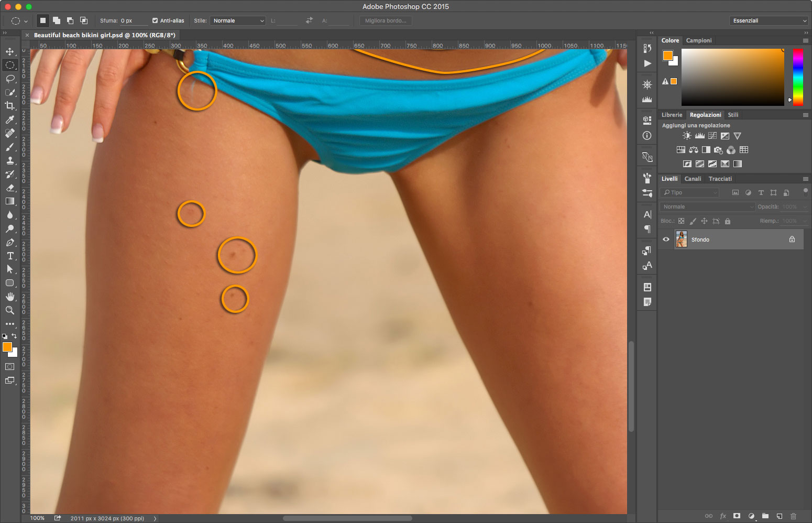Click the foreground orange color swatch in toolbar
Screen dimensions: 812x523
pyautogui.click(x=6, y=346)
